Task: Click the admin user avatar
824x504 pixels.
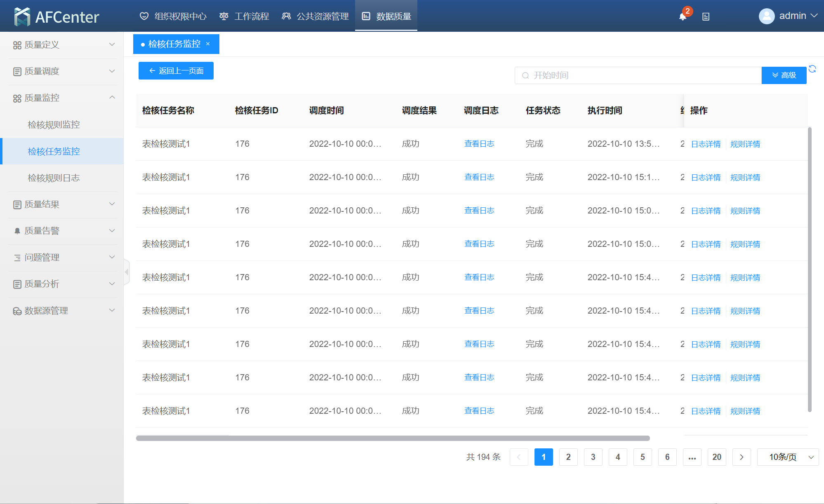Action: pos(766,16)
